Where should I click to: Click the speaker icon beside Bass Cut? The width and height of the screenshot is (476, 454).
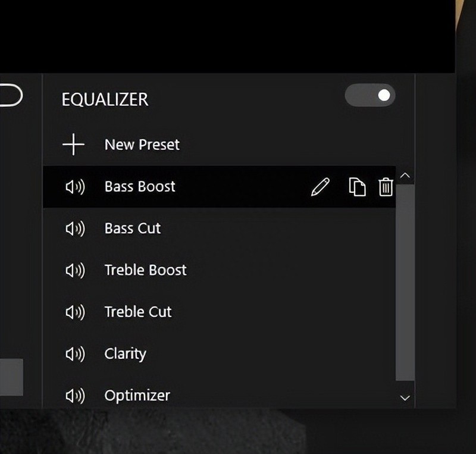tap(75, 228)
